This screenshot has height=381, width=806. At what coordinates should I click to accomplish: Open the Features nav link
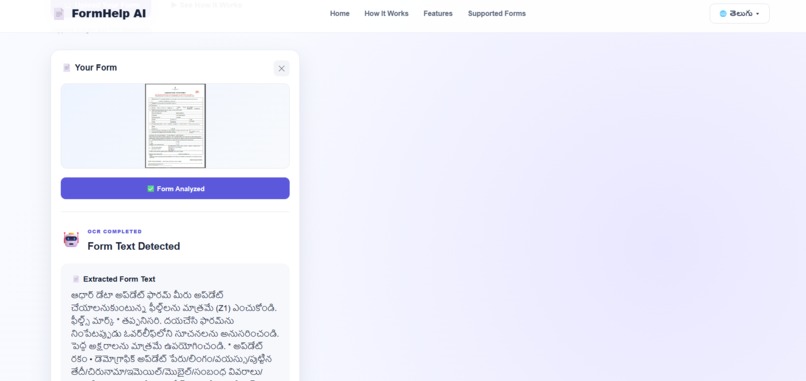coord(438,14)
